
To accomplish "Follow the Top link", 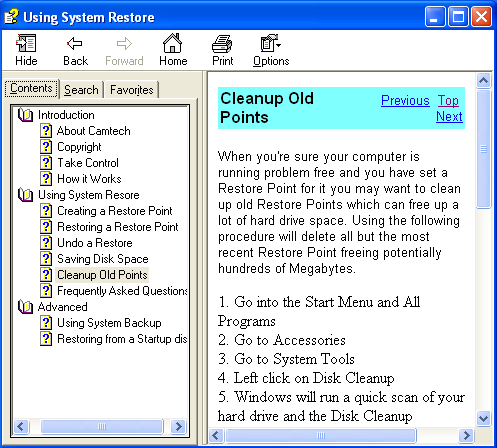I will click(448, 100).
